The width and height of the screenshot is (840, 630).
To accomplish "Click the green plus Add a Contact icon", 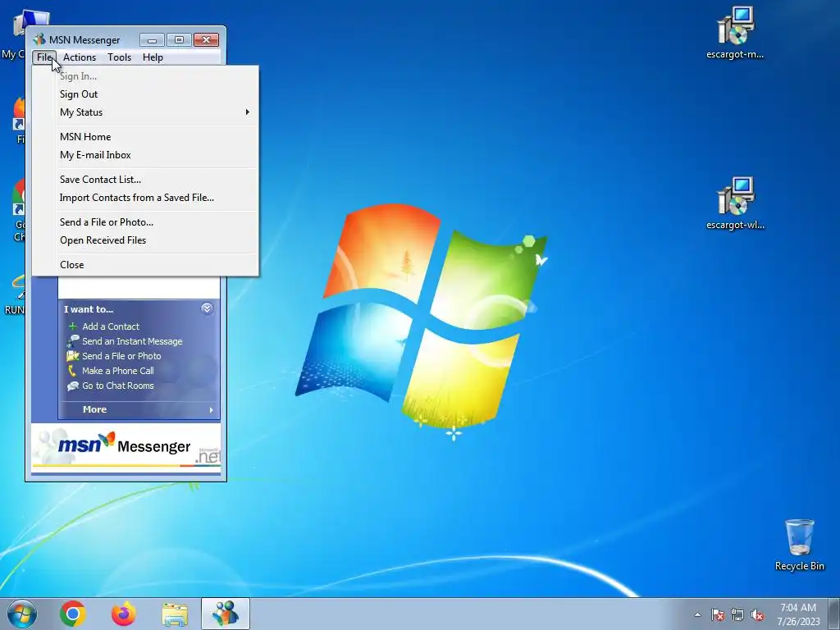I will click(72, 326).
